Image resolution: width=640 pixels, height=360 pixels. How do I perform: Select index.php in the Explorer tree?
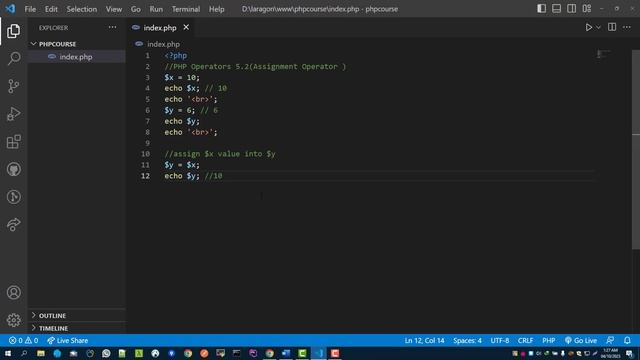pos(77,57)
